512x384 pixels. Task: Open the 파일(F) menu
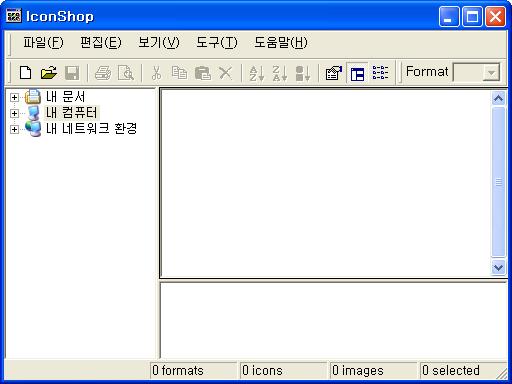click(x=43, y=42)
